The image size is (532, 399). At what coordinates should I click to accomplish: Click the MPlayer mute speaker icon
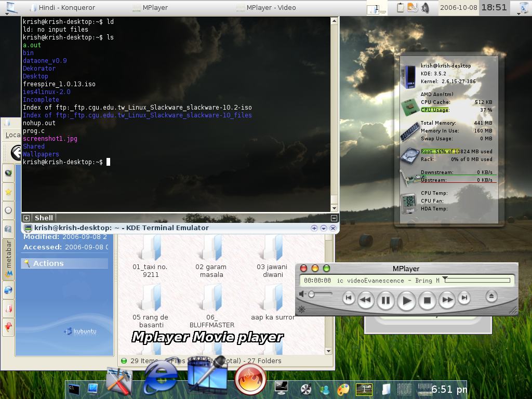[302, 294]
